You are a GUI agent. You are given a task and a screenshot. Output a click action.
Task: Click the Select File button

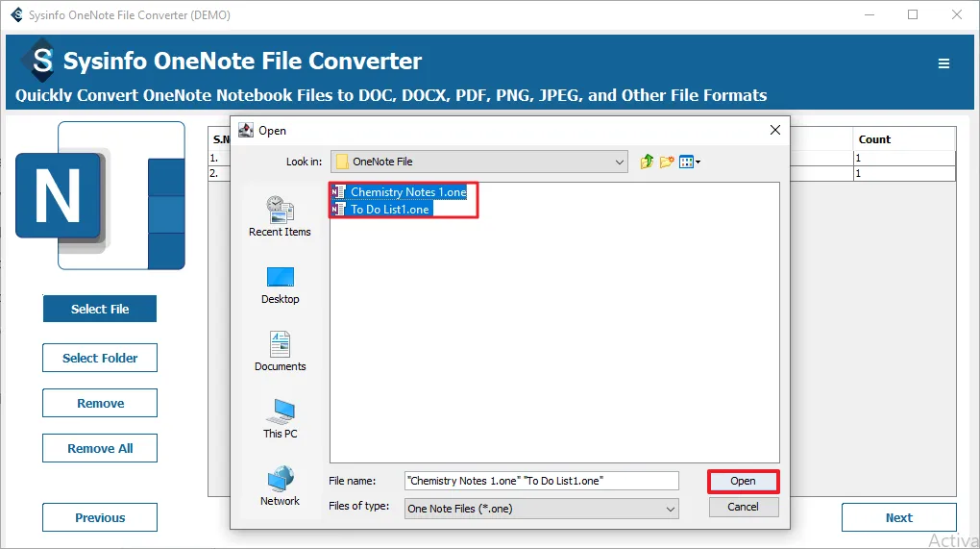100,309
